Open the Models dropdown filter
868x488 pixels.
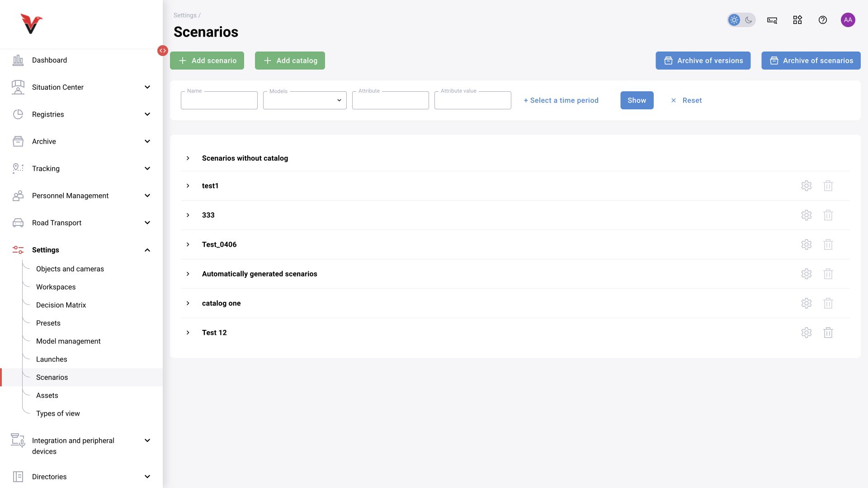[x=305, y=100]
